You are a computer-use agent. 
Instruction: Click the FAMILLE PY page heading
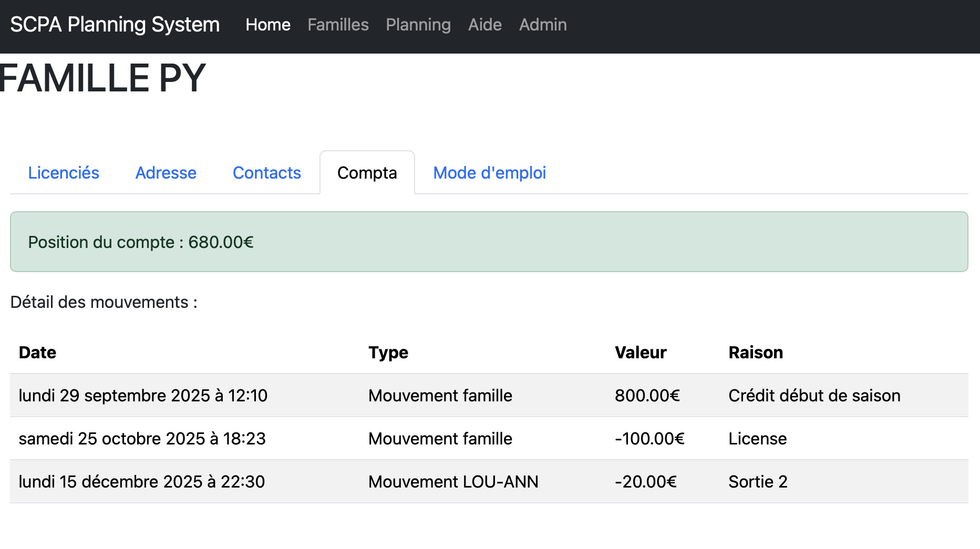(102, 78)
